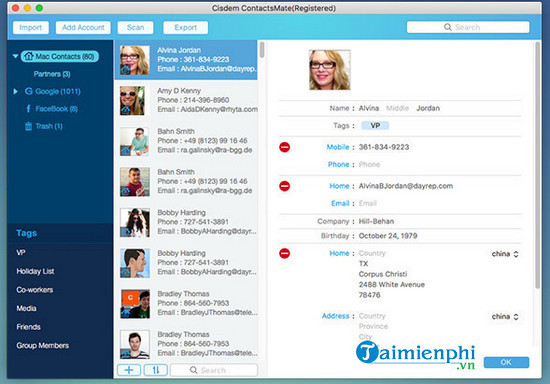Screen dimensions: 550x384
Task: Click the contact list scrollbar
Action: [262, 50]
